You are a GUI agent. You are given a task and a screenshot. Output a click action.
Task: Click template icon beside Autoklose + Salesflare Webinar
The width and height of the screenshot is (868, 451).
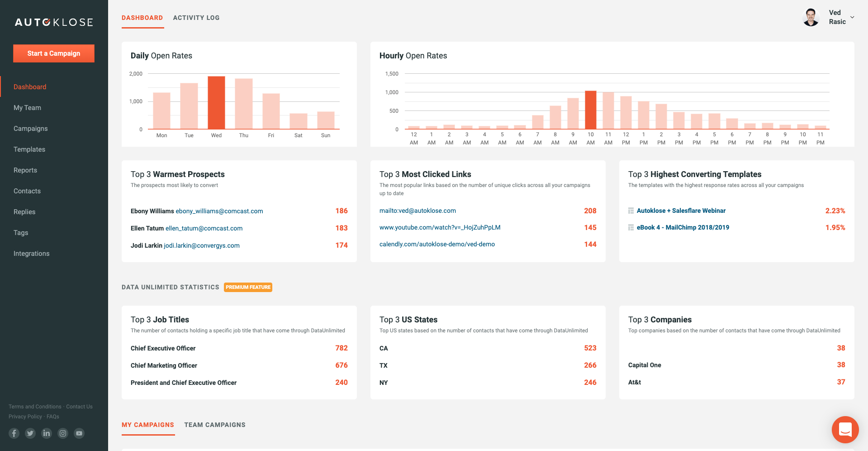tap(631, 211)
